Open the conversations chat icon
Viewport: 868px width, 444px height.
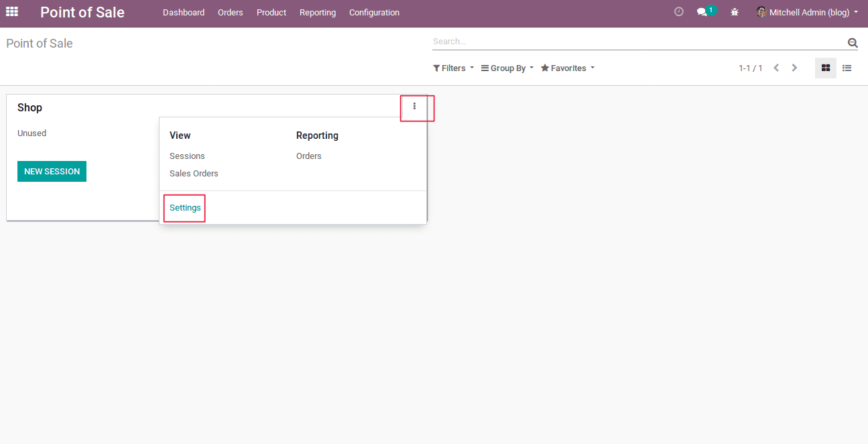pos(702,12)
